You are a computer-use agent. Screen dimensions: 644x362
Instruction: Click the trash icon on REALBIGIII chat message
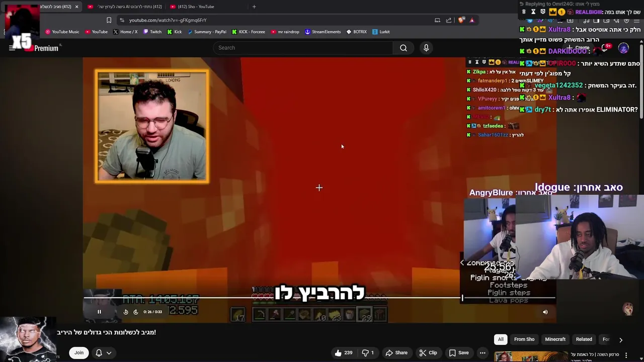click(x=524, y=12)
